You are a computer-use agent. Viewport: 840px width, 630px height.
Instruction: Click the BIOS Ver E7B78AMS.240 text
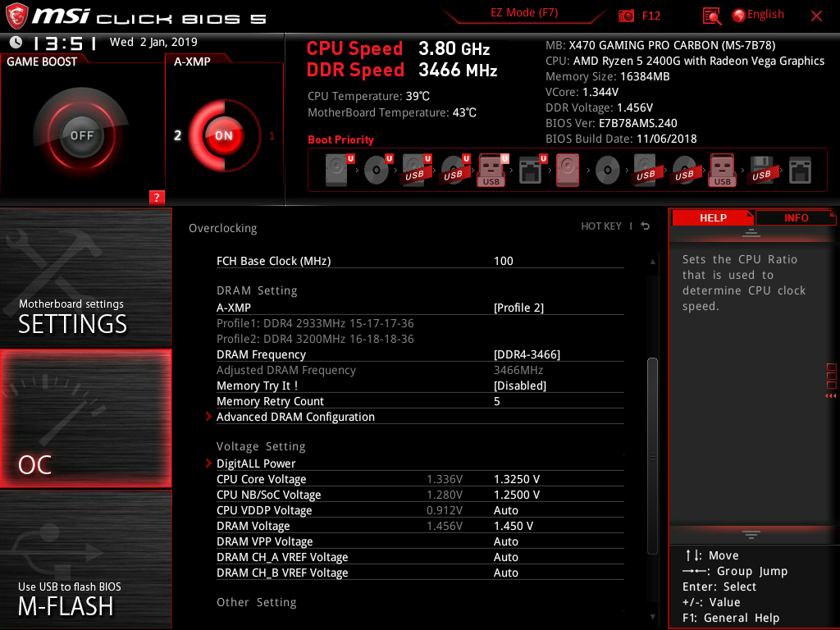611,123
